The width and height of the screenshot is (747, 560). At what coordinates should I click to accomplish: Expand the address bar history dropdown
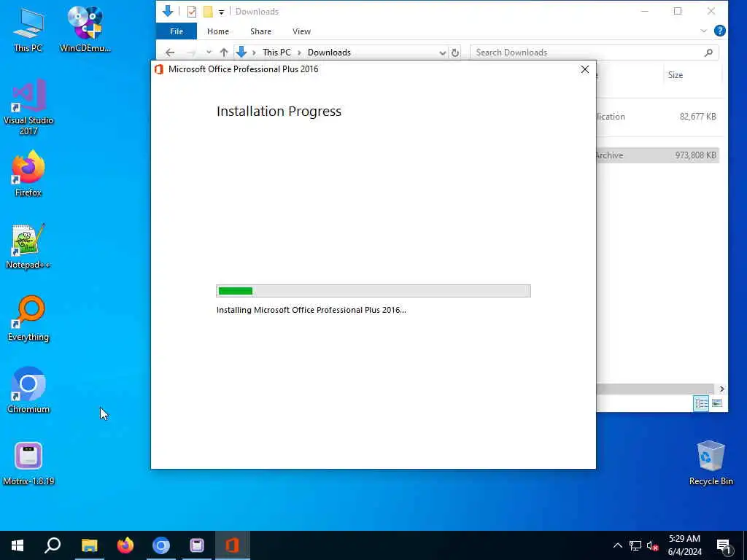click(x=443, y=52)
